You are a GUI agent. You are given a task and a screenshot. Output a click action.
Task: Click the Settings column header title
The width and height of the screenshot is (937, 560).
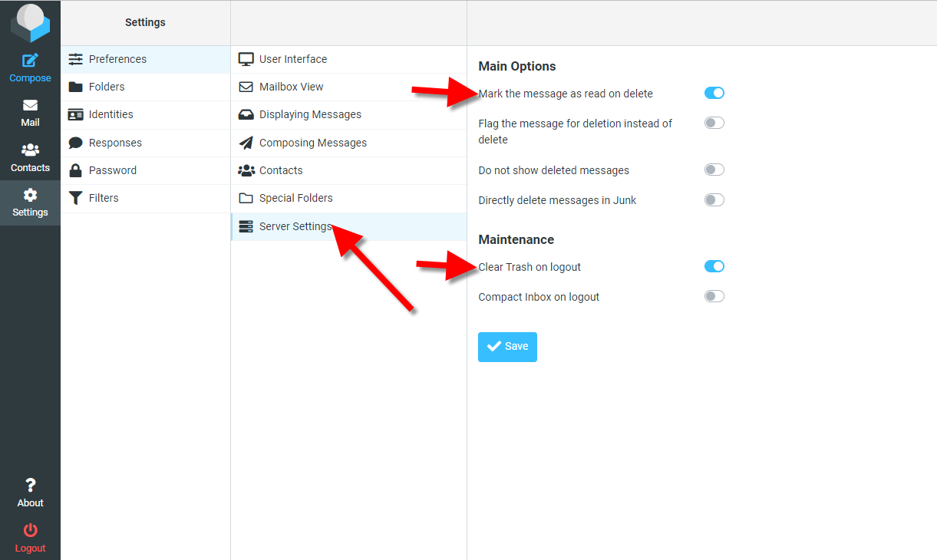coord(145,22)
